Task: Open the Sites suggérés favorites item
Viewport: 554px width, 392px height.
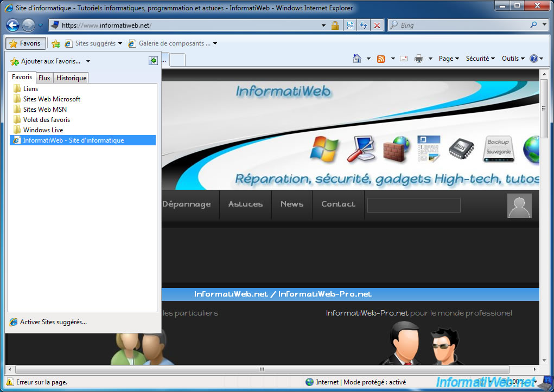Action: tap(93, 43)
